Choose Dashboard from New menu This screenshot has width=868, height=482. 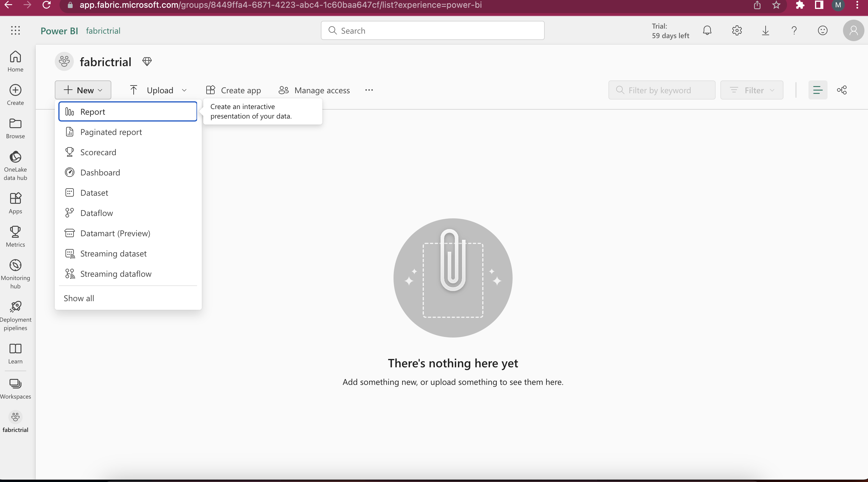(x=128, y=172)
